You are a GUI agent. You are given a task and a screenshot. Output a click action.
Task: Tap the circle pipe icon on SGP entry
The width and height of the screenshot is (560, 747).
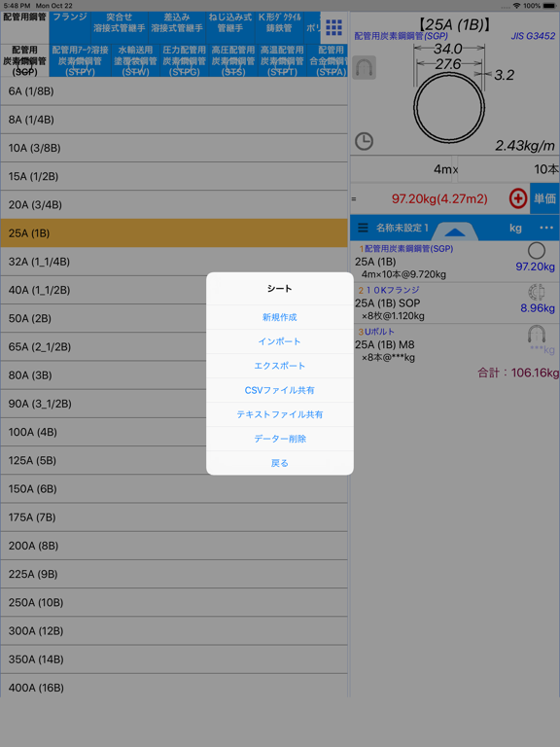pyautogui.click(x=537, y=251)
